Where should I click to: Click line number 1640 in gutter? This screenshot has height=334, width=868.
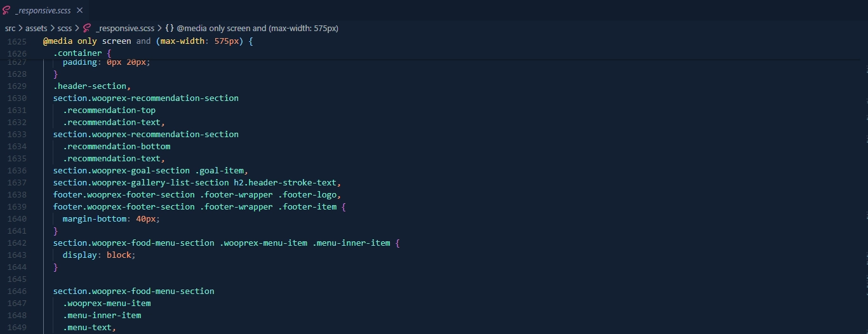[x=17, y=219]
